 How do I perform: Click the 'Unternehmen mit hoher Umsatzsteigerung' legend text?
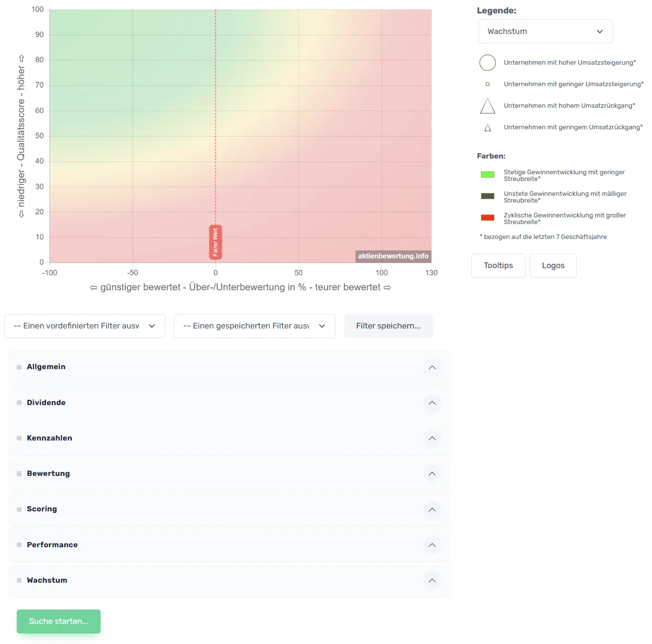570,63
